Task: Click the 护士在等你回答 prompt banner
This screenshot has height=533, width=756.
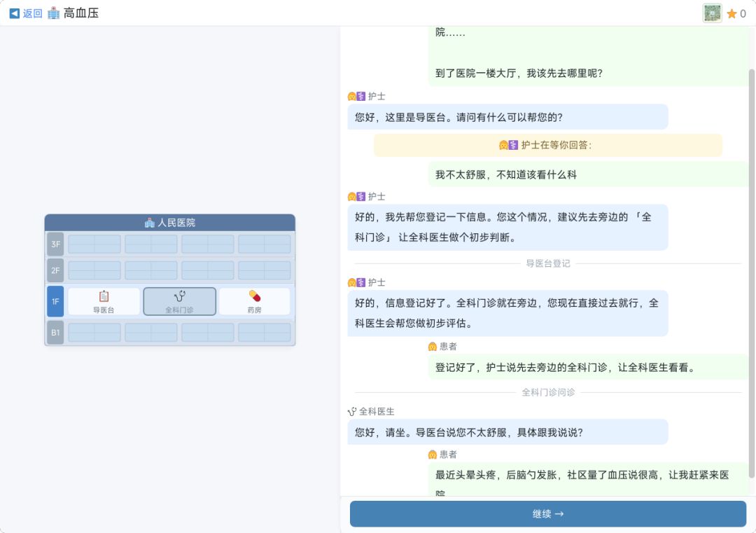Action: click(547, 145)
